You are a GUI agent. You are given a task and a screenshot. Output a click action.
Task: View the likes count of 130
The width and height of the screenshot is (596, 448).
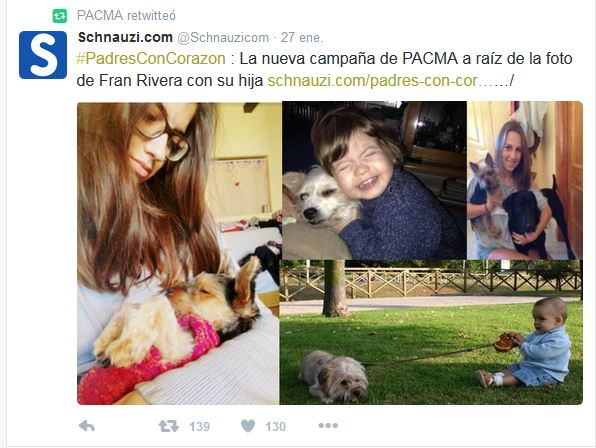276,426
